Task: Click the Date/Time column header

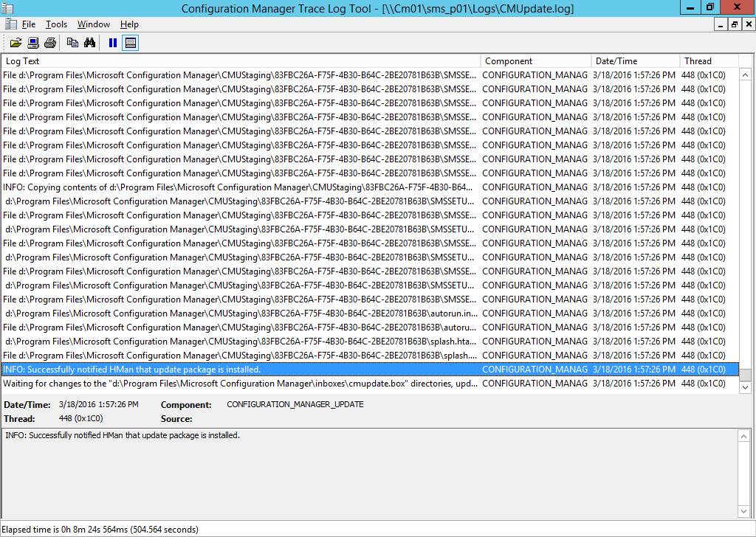Action: pos(636,61)
